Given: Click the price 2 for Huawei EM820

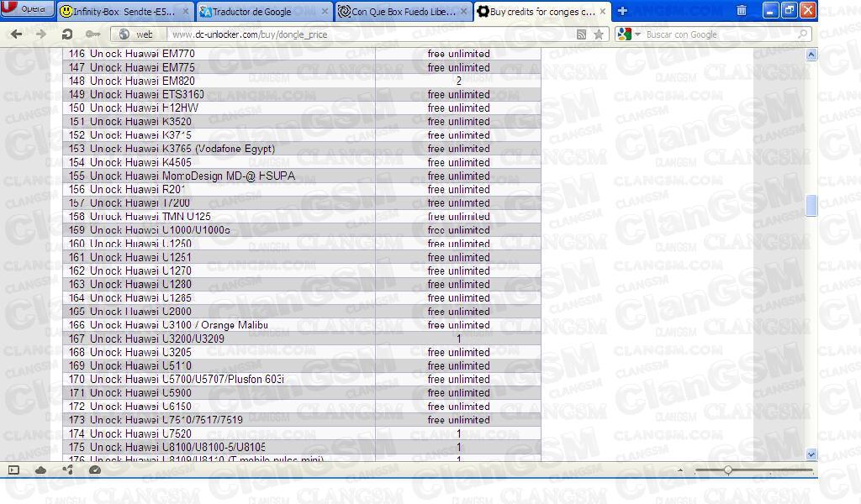Looking at the screenshot, I should (458, 81).
